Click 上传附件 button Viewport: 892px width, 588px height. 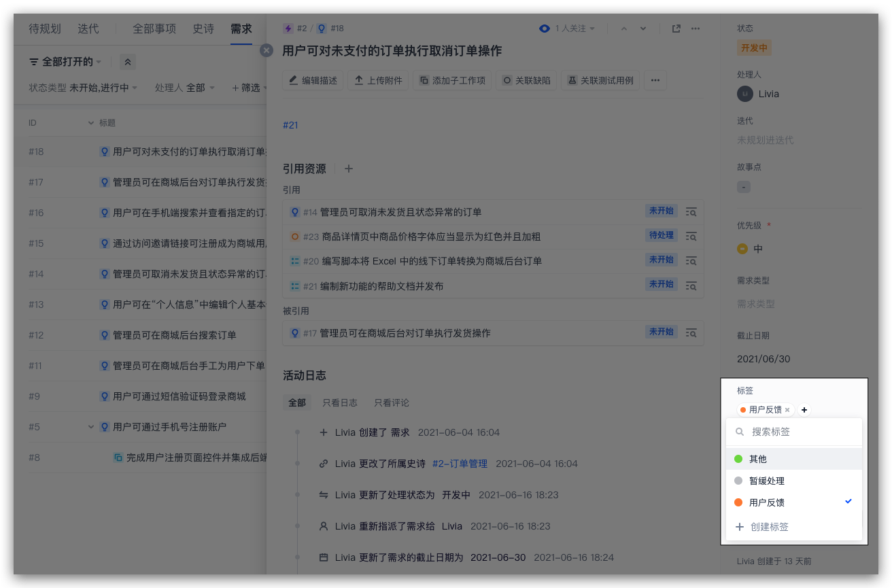379,80
